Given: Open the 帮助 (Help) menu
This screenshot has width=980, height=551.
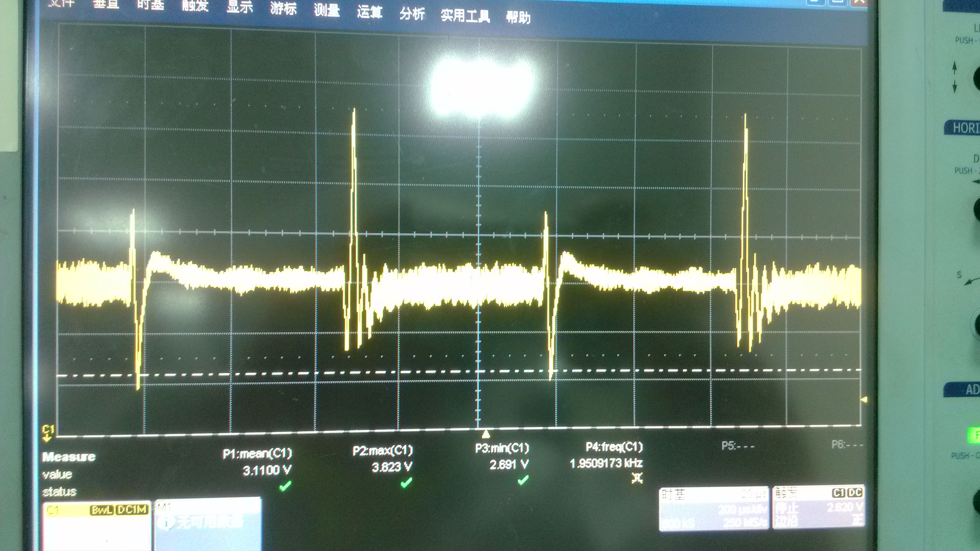Looking at the screenshot, I should 518,17.
